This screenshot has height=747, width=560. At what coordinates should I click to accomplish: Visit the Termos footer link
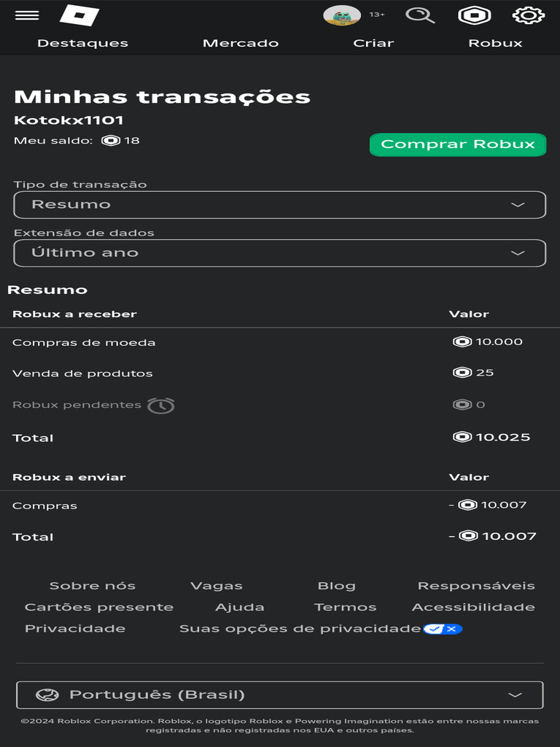point(345,607)
